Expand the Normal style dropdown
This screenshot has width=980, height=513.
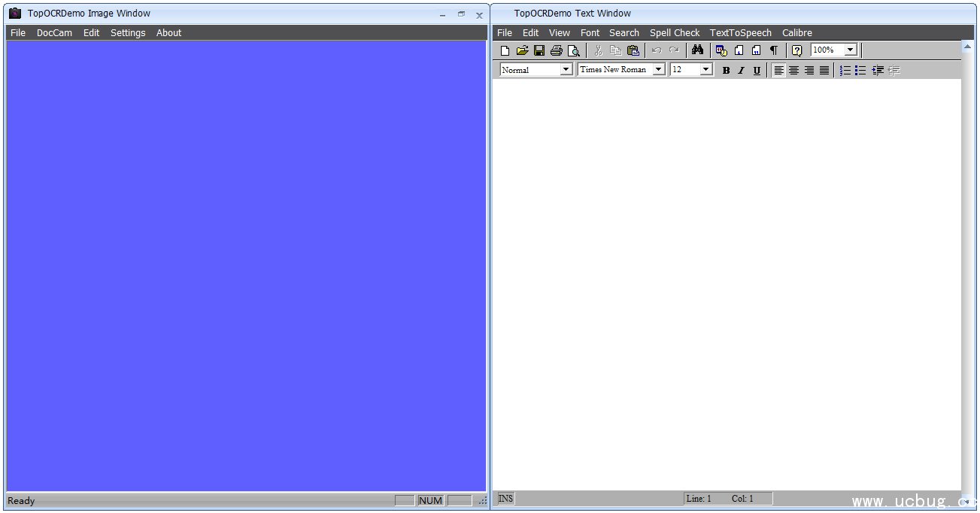pyautogui.click(x=566, y=70)
